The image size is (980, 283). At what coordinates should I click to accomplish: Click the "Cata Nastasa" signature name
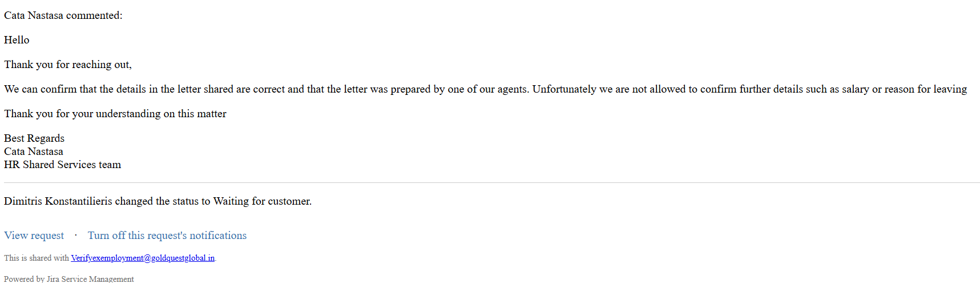tap(34, 152)
